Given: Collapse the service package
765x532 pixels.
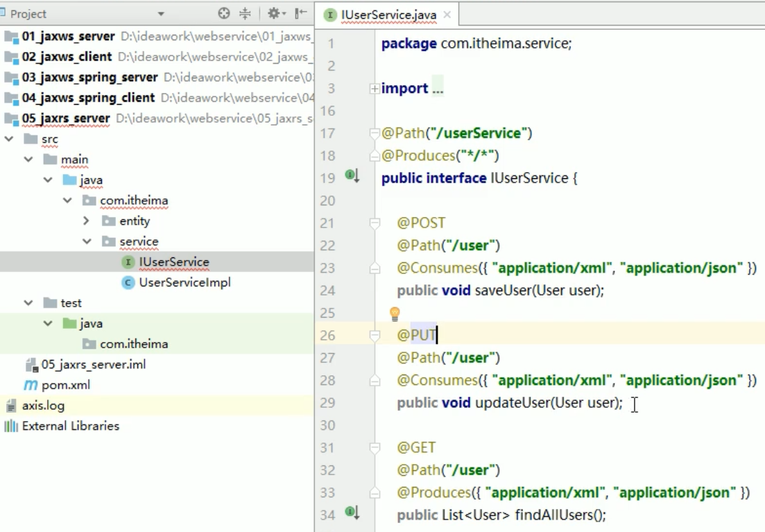Looking at the screenshot, I should click(x=87, y=241).
